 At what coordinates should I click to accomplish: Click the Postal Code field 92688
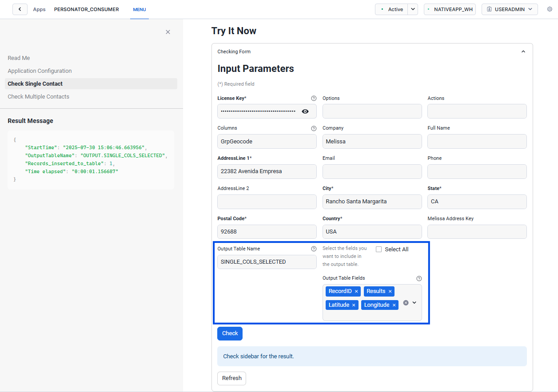tap(267, 232)
